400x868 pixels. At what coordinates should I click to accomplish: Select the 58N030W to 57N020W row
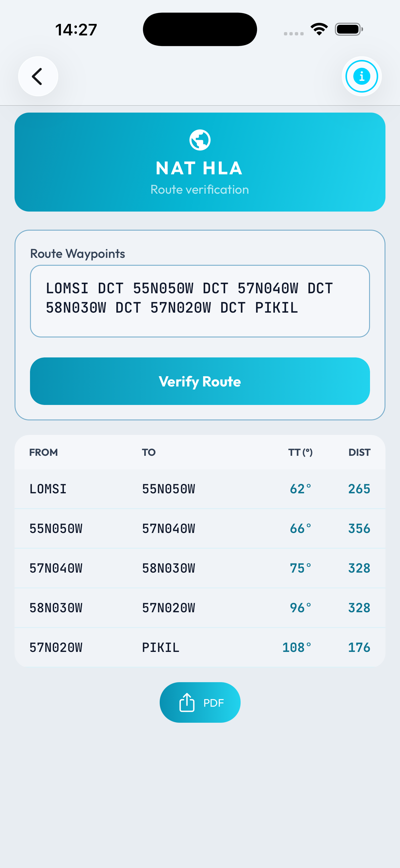[200, 607]
